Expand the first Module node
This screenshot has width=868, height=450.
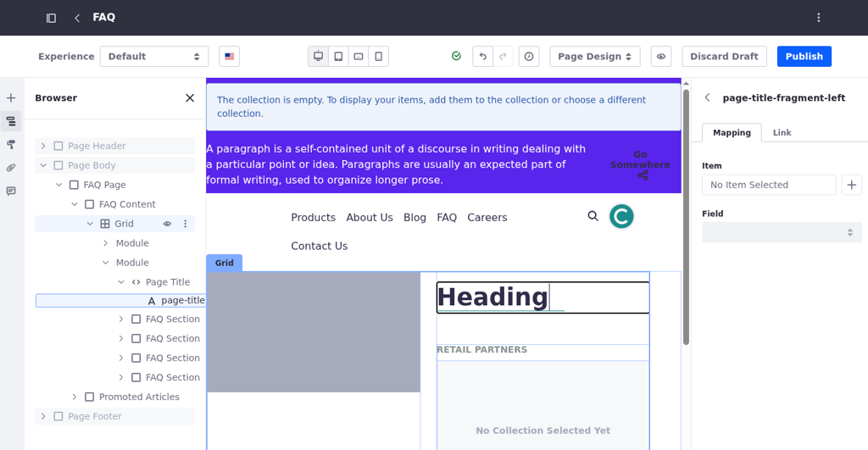(105, 243)
